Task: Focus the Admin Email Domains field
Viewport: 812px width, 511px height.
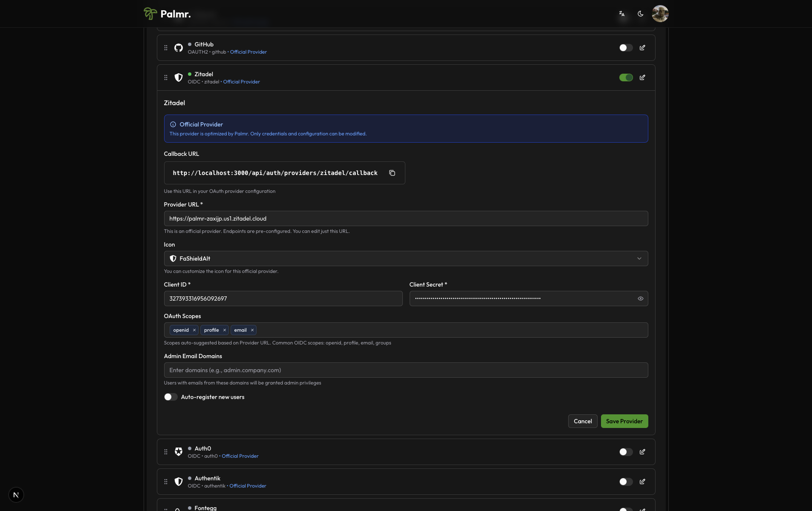Action: pos(406,370)
